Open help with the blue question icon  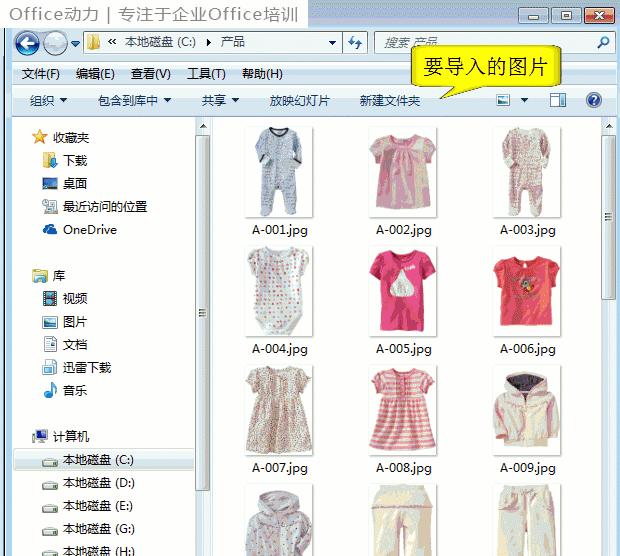(x=594, y=100)
